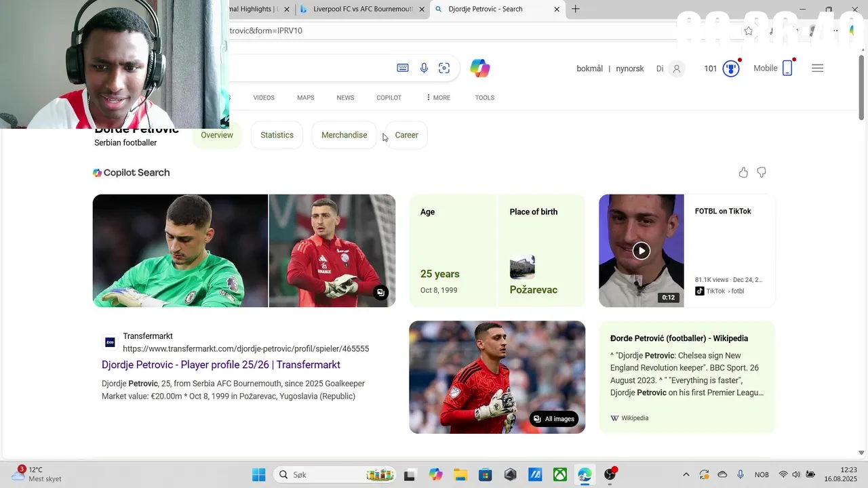Open TikTok › fotbl source label
Screen dimensions: 868x488
point(719,291)
